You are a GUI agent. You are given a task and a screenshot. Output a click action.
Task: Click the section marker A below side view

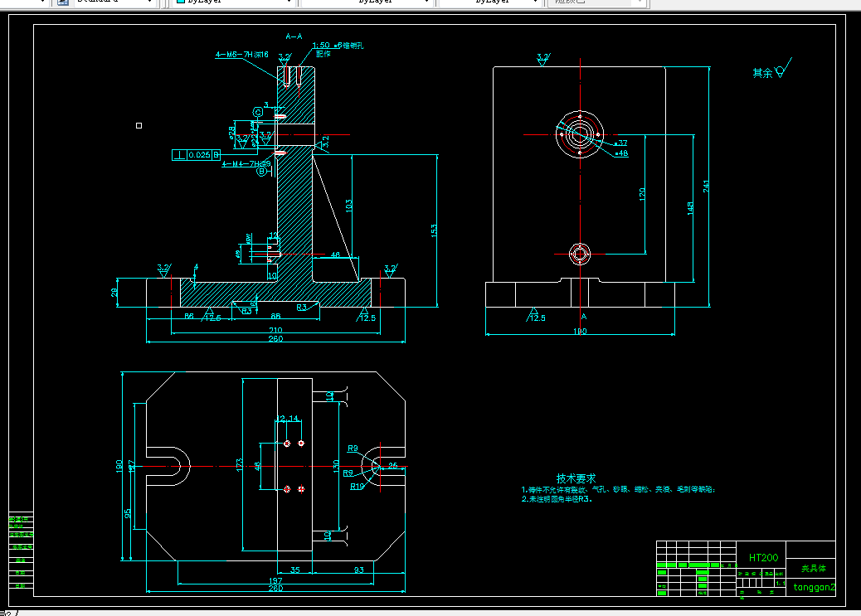(x=584, y=317)
